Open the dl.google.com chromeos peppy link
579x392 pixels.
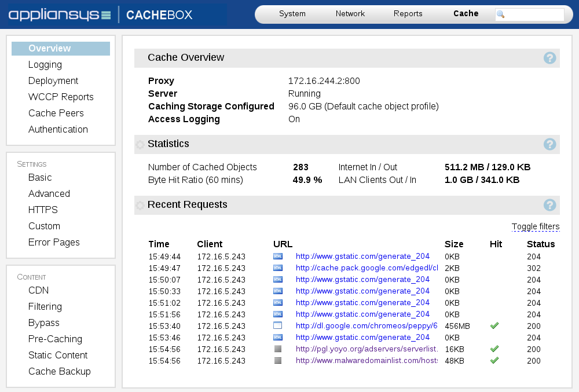coord(367,326)
